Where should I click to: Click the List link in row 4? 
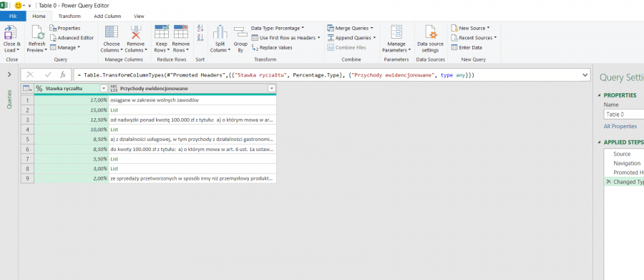click(114, 130)
